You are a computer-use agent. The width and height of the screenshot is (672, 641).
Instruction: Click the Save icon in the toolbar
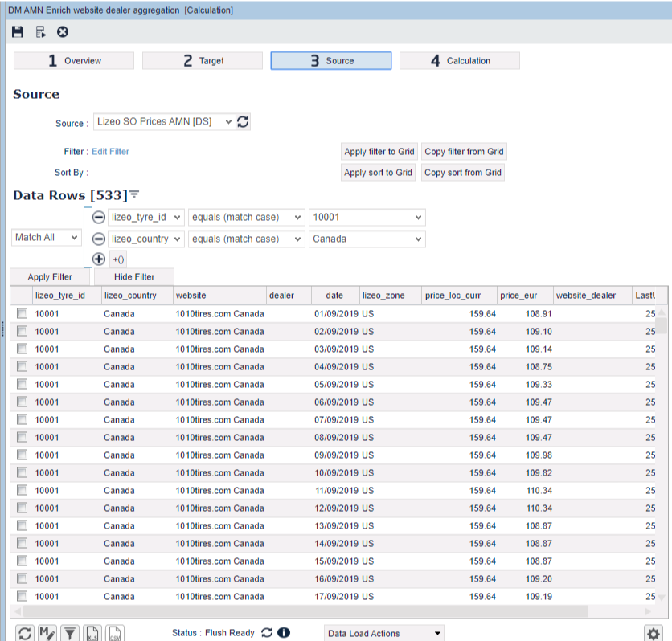(18, 32)
